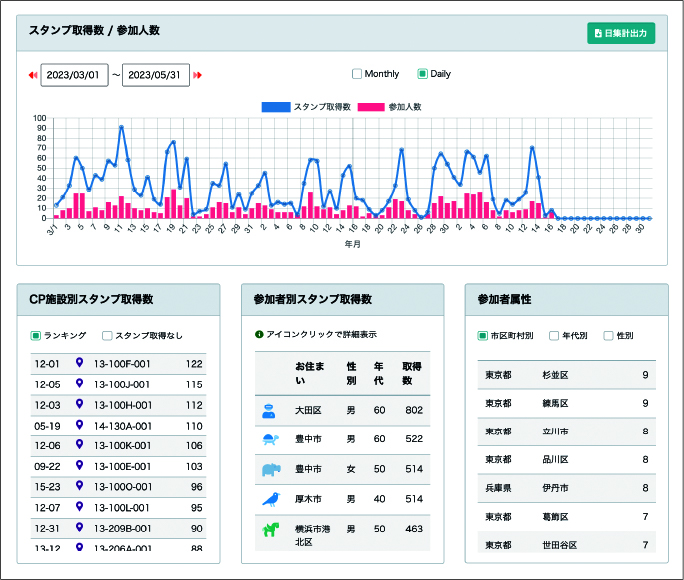684x580 pixels.
Task: Toggle the Daily checkbox
Action: click(422, 74)
